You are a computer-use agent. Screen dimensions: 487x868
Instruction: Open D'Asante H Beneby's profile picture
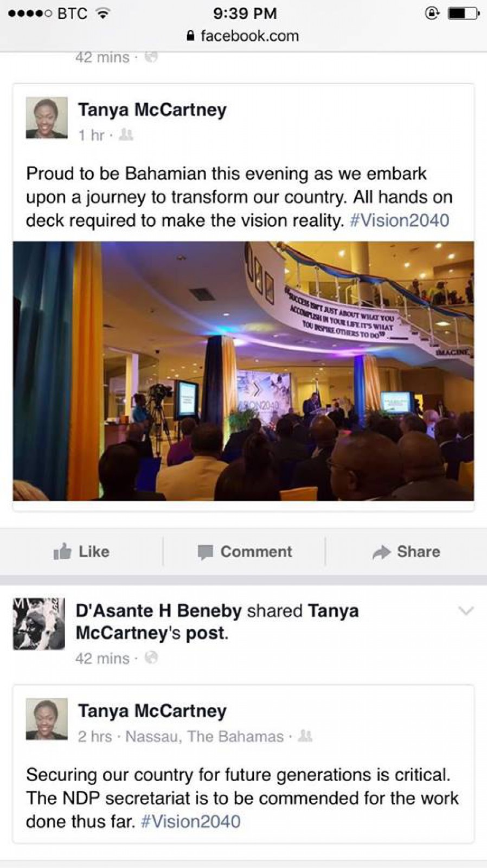[x=39, y=624]
